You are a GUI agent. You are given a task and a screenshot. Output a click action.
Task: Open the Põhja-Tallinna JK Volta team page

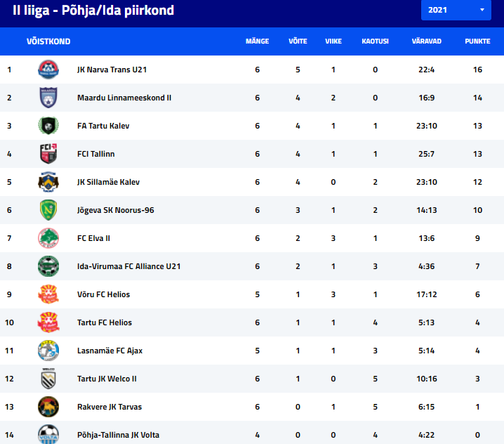pos(118,435)
